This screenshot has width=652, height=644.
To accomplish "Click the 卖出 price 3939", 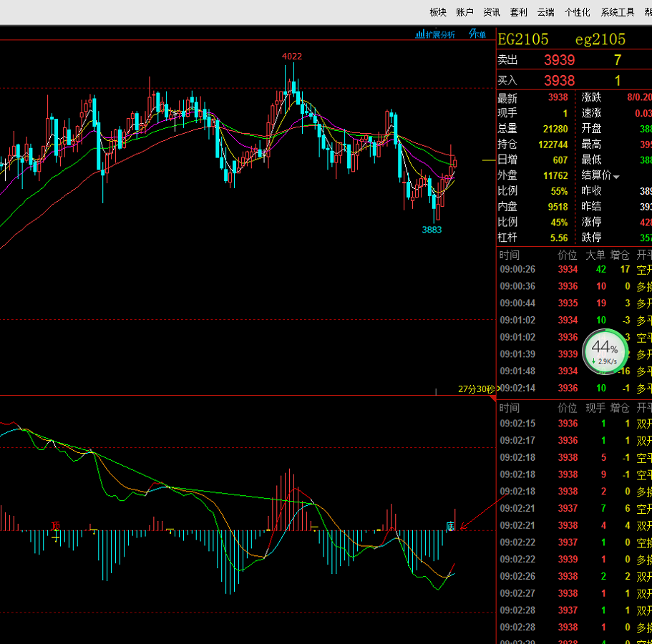I will [559, 61].
